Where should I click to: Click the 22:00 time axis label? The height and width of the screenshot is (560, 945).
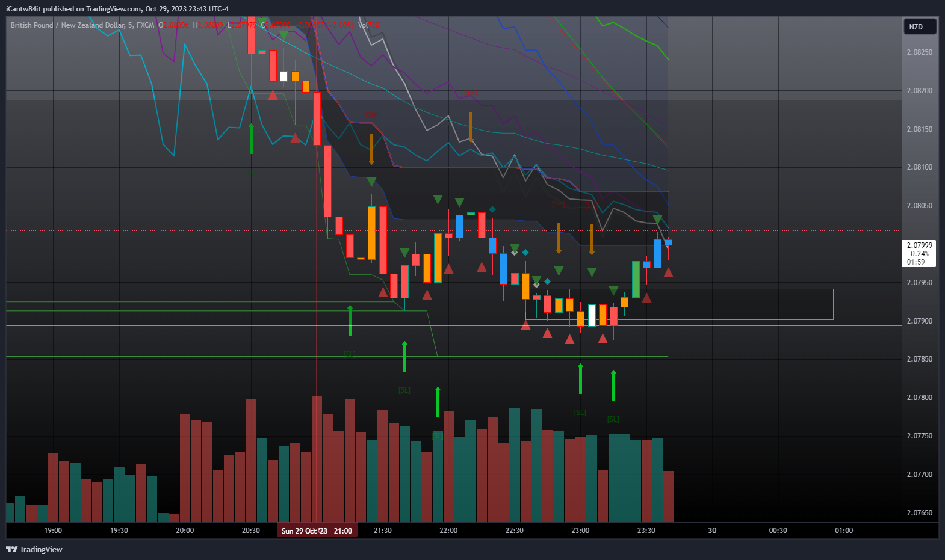(x=448, y=531)
